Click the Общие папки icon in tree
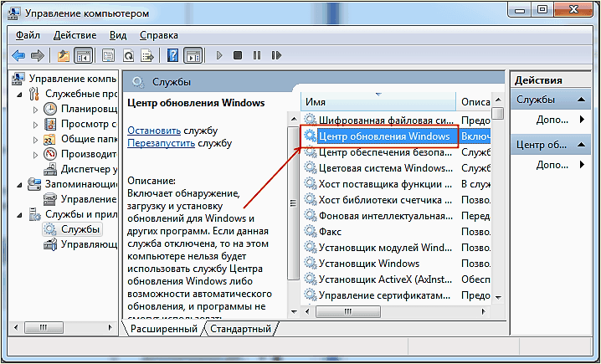This screenshot has width=601, height=364. (50, 139)
